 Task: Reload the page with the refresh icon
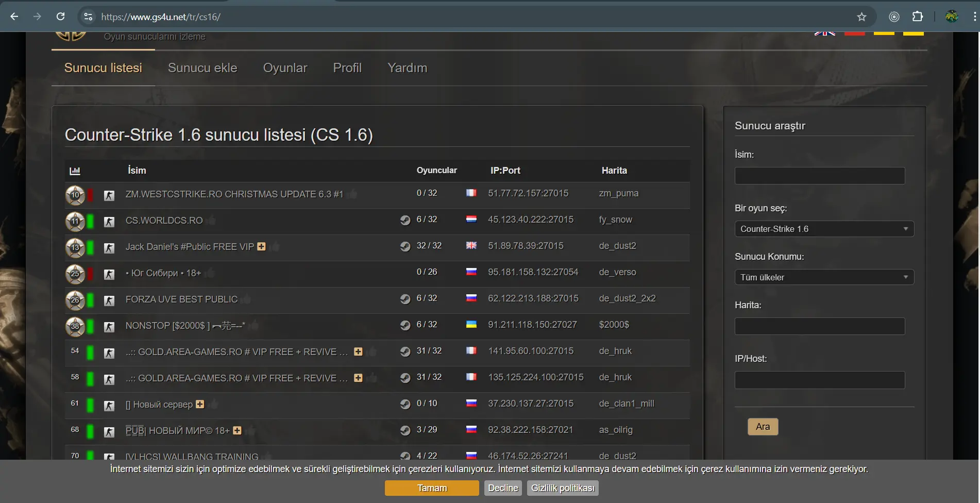pos(60,16)
